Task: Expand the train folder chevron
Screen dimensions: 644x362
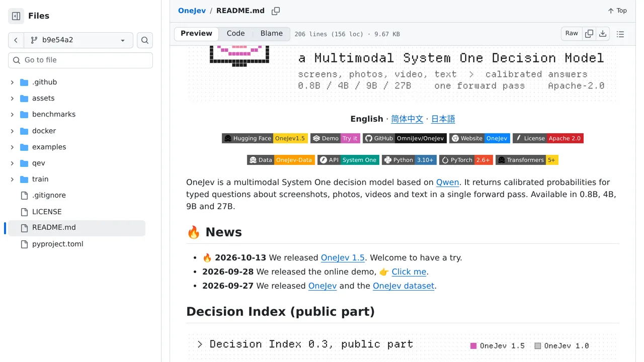Action: point(12,179)
